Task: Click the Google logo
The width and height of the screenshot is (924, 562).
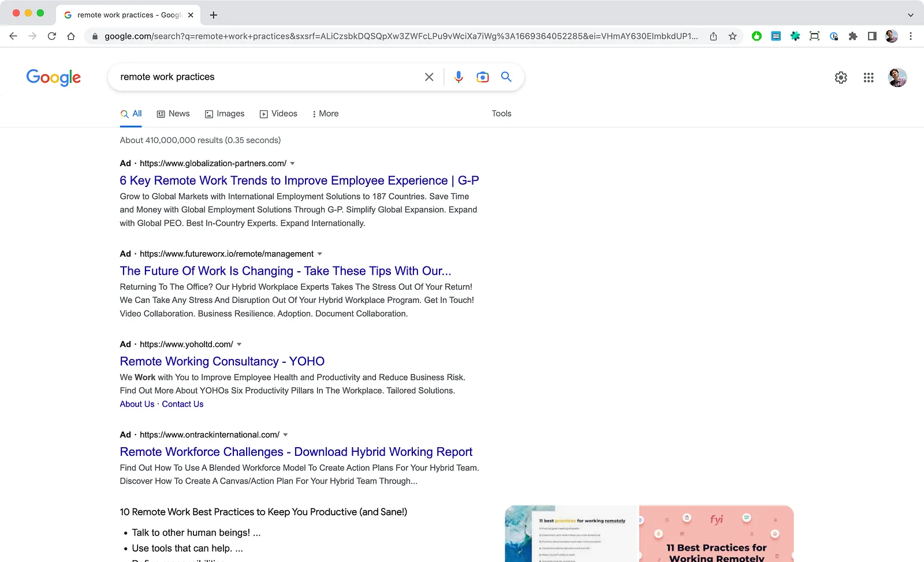Action: pos(54,77)
